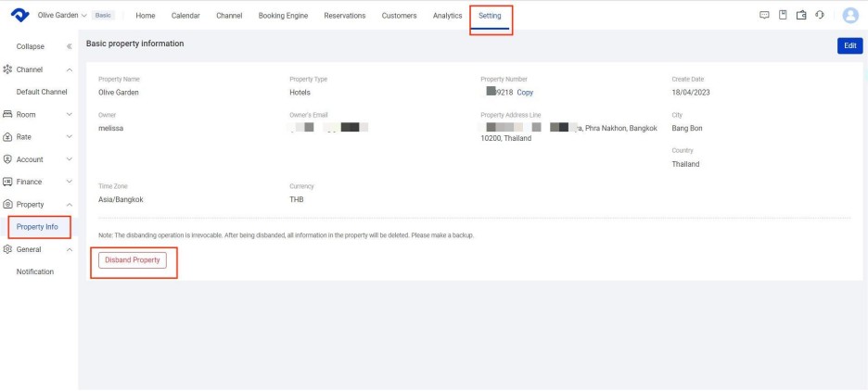
Task: Open the Booking Engine tab
Action: 283,16
